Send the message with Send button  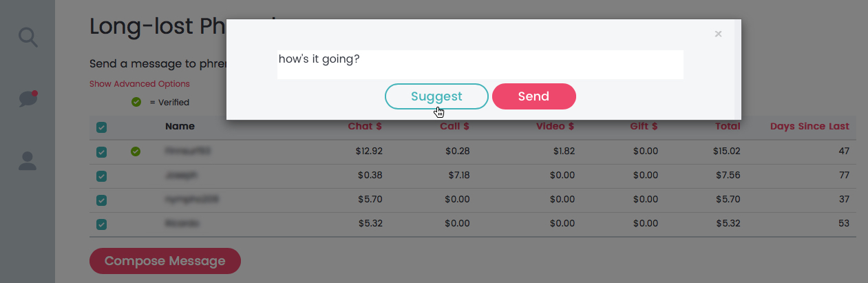pos(534,96)
